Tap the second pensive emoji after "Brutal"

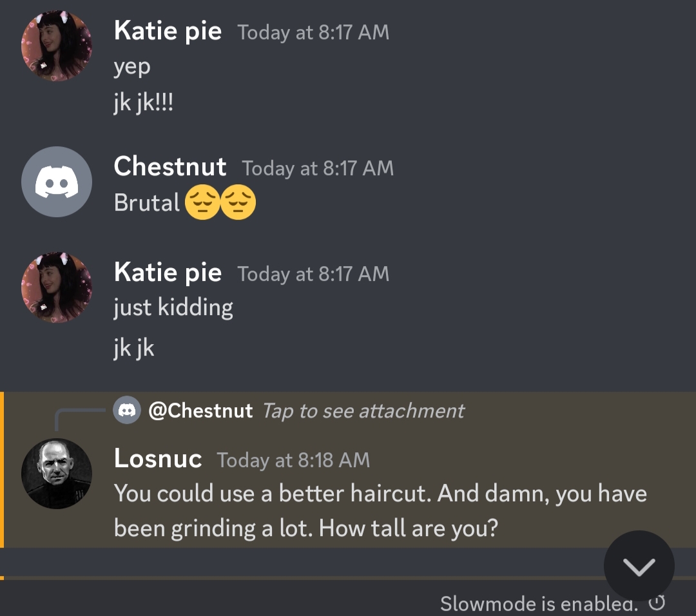238,203
